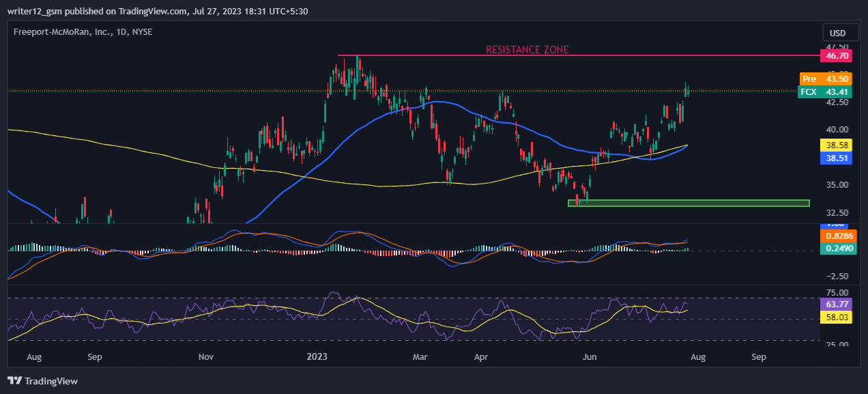The height and width of the screenshot is (394, 868).
Task: Click the RESISTANCE ZONE label
Action: (527, 50)
